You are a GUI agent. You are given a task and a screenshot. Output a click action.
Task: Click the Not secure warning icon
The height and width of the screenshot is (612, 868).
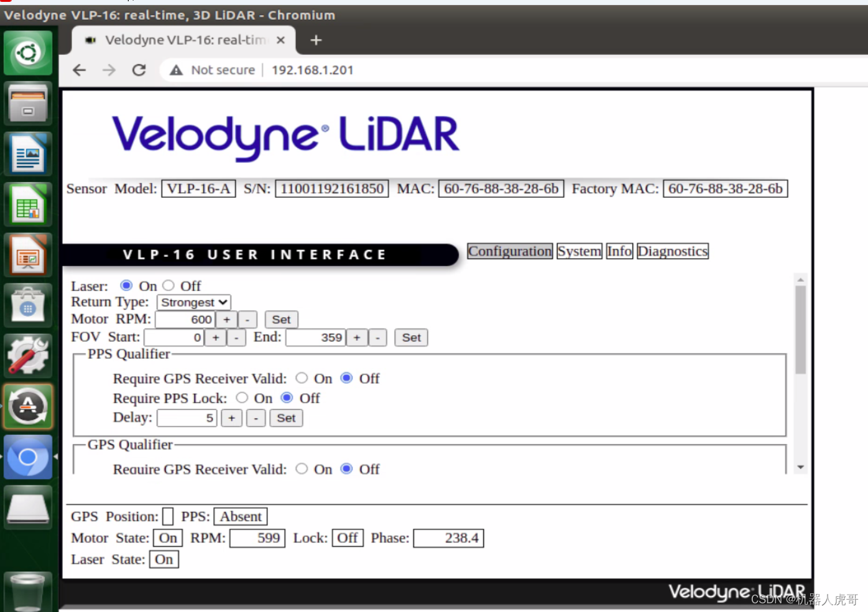point(177,70)
